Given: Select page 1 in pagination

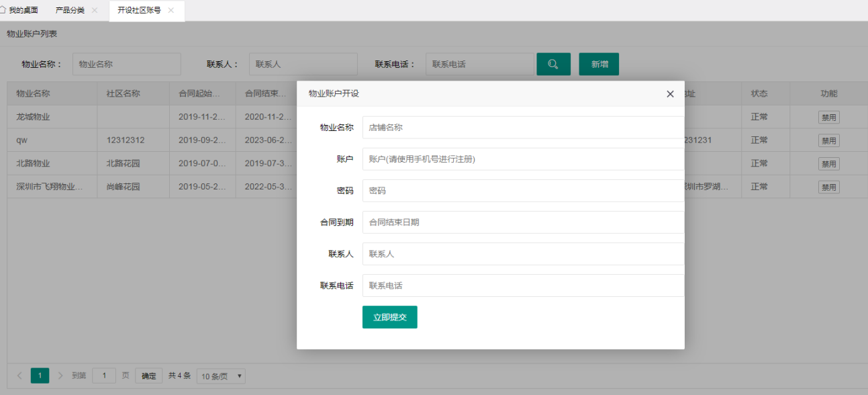Looking at the screenshot, I should [40, 376].
